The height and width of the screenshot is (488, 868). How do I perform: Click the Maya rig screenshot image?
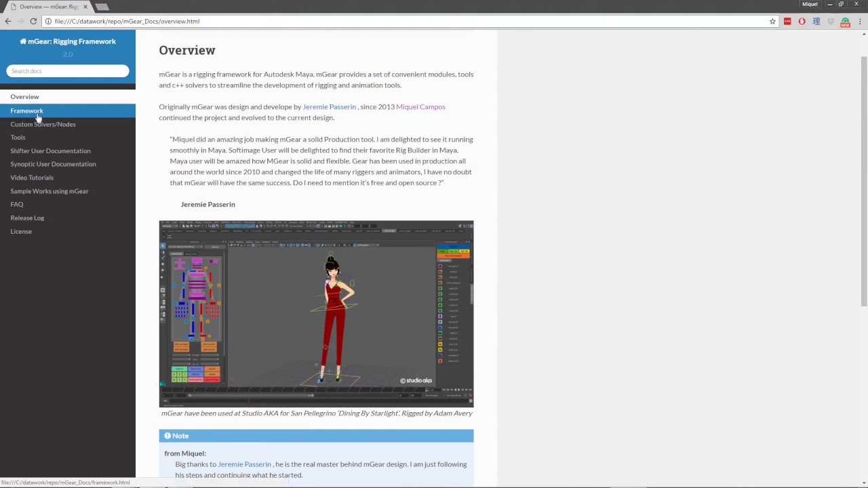[316, 314]
